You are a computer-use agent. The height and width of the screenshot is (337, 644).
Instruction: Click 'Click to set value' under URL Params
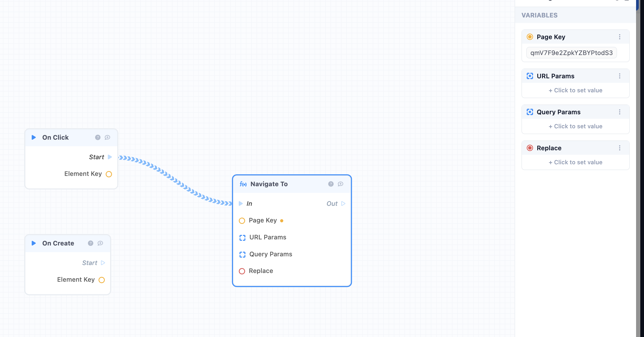(575, 90)
